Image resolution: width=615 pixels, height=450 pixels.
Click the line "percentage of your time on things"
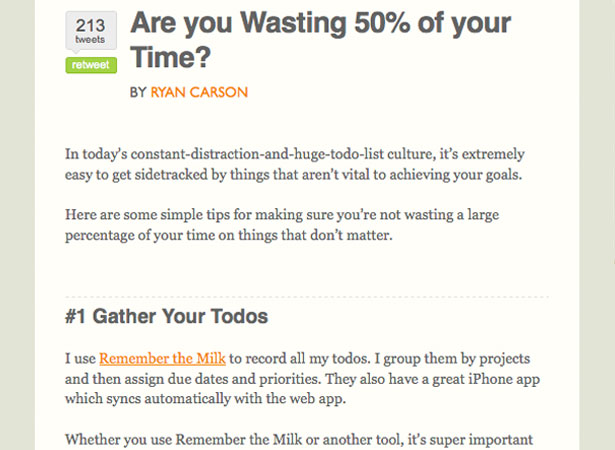229,235
